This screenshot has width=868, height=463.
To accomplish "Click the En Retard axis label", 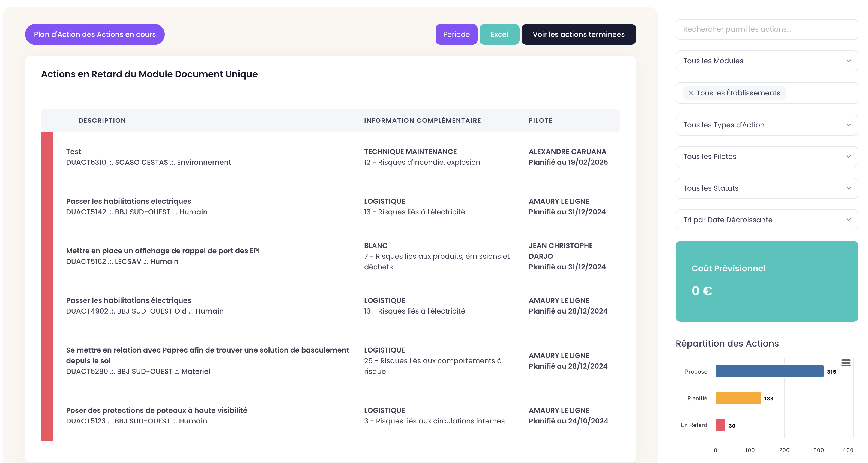I will [694, 425].
